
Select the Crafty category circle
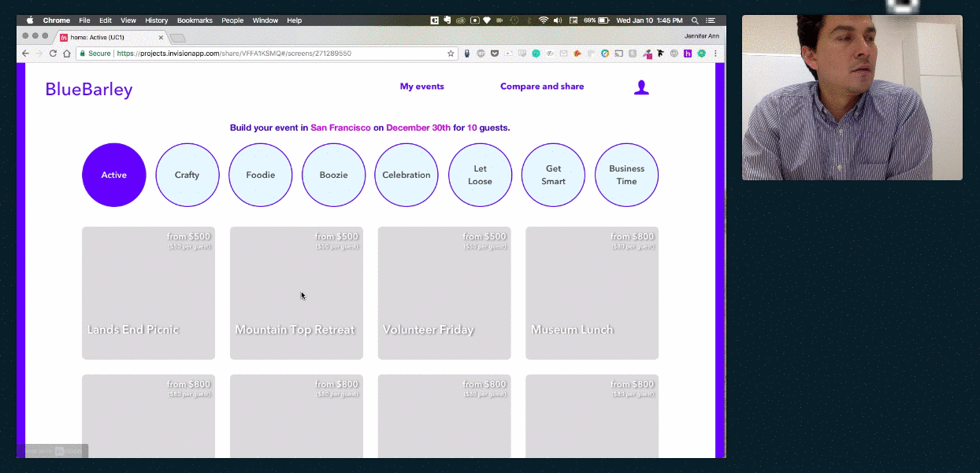[x=187, y=175]
